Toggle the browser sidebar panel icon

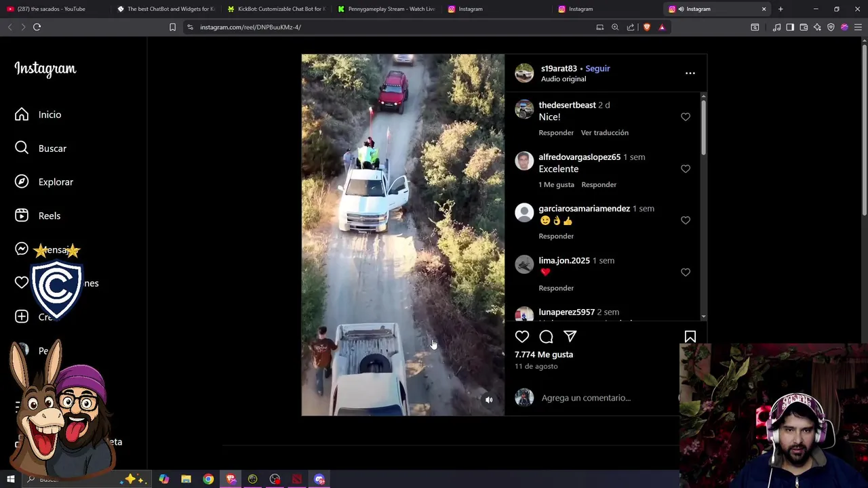pos(790,27)
